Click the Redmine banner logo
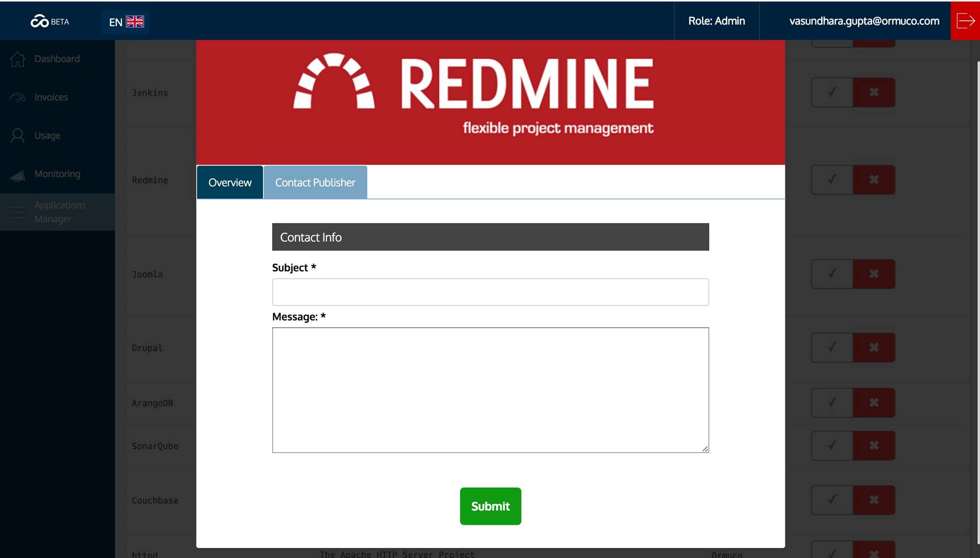The height and width of the screenshot is (558, 980). [x=473, y=94]
